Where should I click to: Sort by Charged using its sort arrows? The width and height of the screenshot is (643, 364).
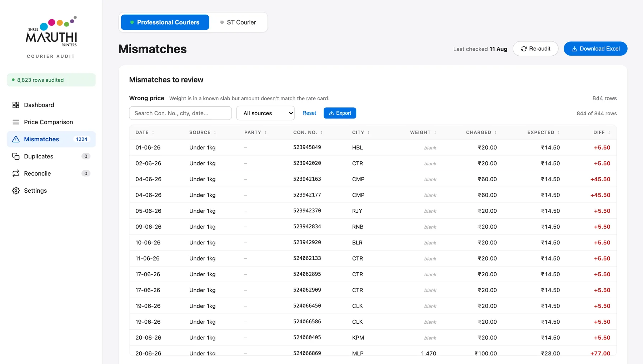click(496, 132)
